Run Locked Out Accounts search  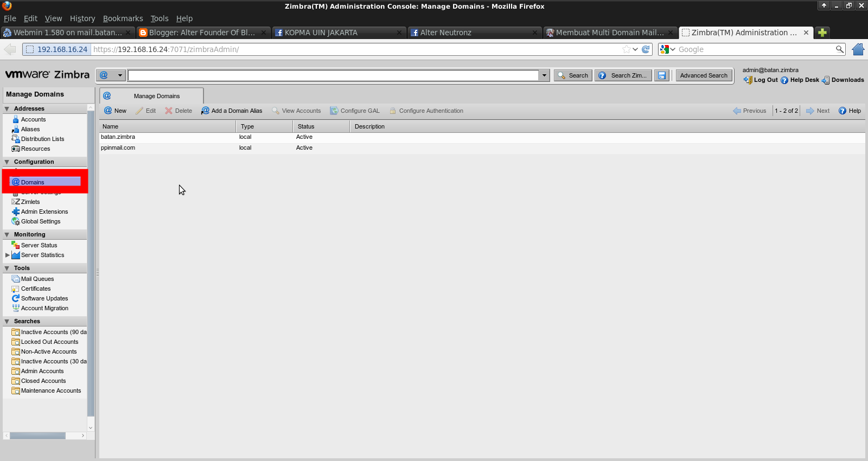(x=49, y=342)
